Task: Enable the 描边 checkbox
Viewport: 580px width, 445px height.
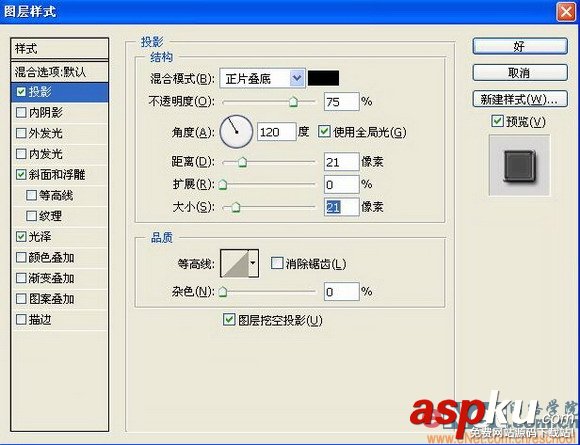Action: (x=21, y=320)
